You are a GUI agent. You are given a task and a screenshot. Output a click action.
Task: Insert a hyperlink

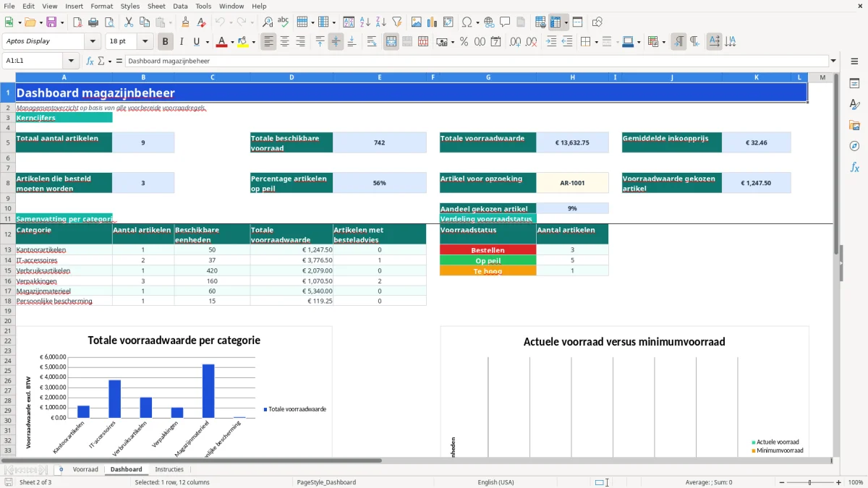pos(489,22)
